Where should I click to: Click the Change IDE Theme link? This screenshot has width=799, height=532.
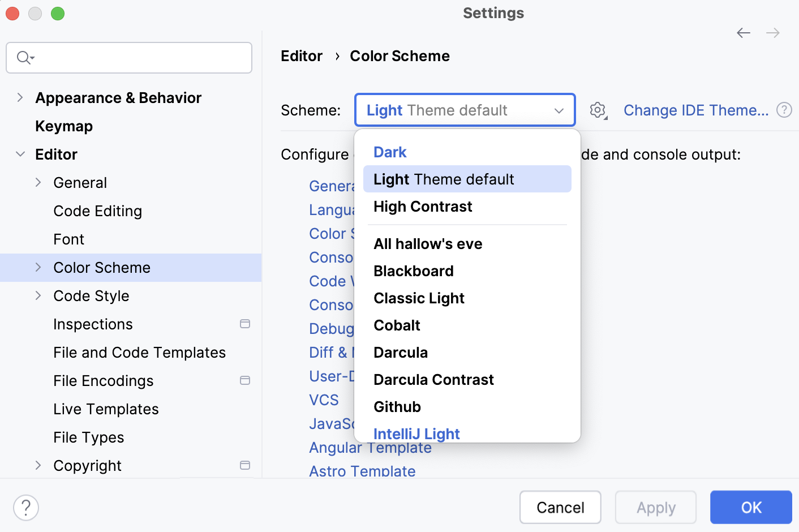pyautogui.click(x=697, y=110)
